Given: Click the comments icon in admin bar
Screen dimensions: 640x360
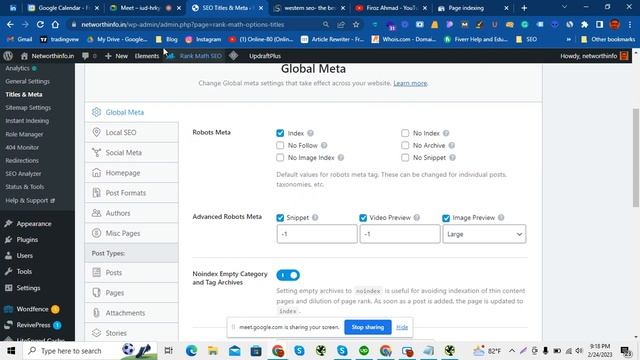Looking at the screenshot, I should [x=89, y=56].
